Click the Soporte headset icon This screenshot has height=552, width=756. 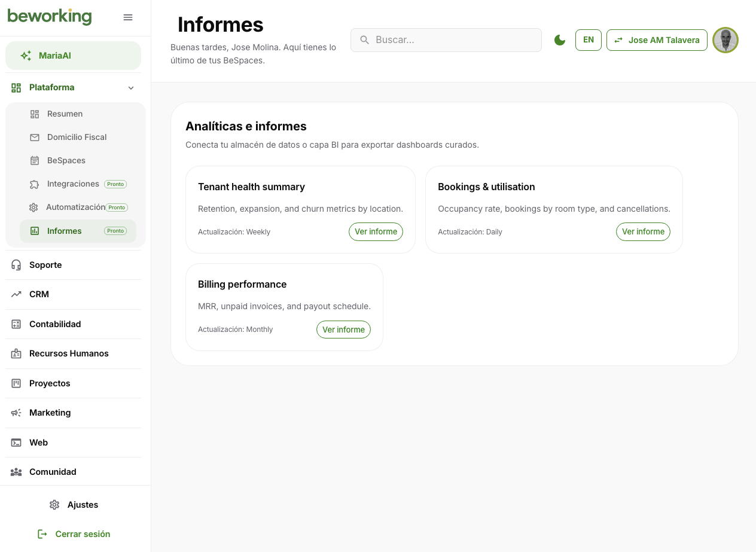point(16,265)
